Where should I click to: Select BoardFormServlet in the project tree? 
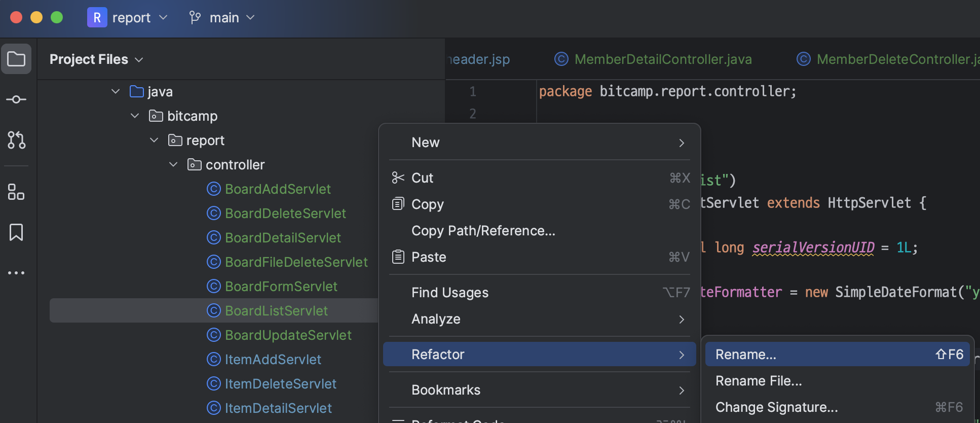[281, 287]
